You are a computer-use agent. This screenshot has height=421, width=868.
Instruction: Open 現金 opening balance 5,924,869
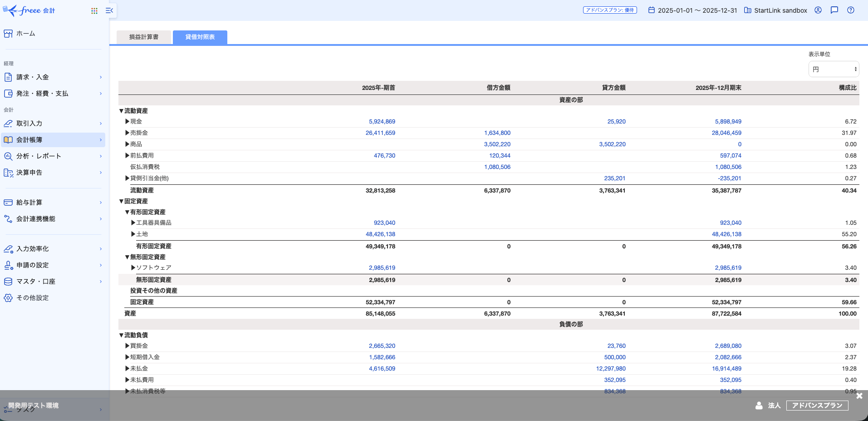tap(382, 121)
